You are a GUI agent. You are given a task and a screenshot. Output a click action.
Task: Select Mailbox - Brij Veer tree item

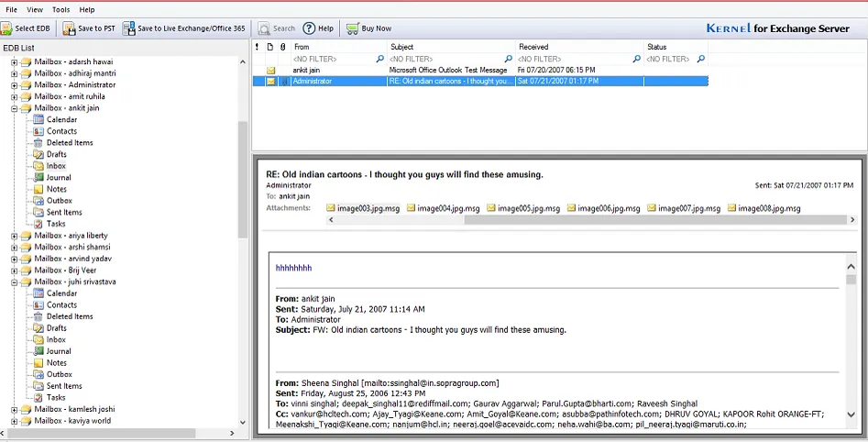pyautogui.click(x=65, y=271)
